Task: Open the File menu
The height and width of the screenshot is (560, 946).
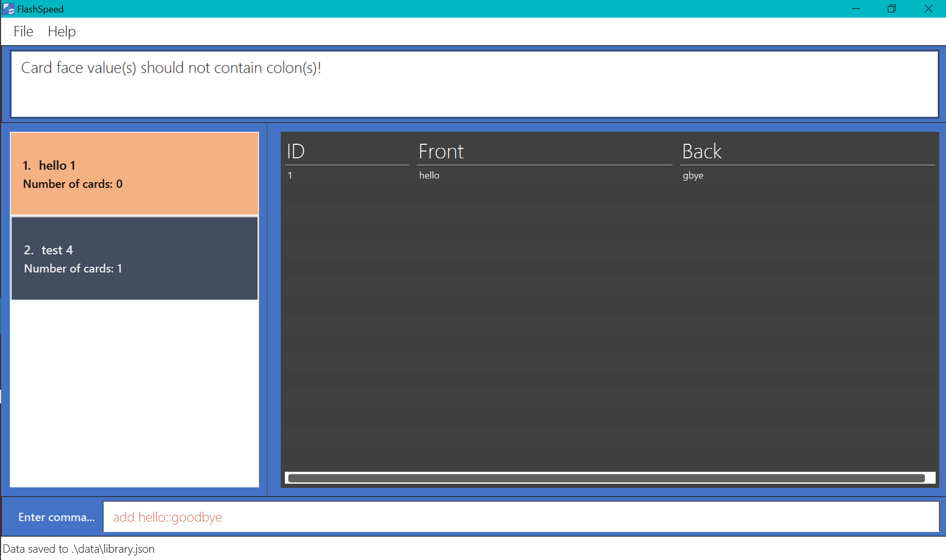Action: point(23,32)
